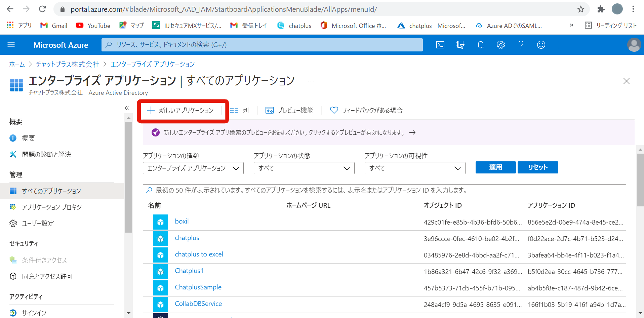This screenshot has width=644, height=318.
Task: Bookmark this page with the star icon
Action: pyautogui.click(x=581, y=9)
